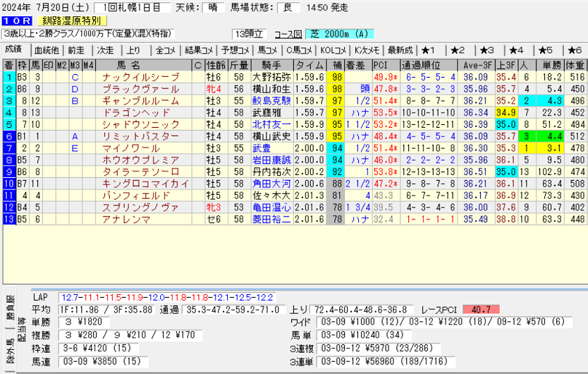Click the M3 mark 'A' for リミットバスター
Viewport: 588px width, 374px height.
[75, 135]
